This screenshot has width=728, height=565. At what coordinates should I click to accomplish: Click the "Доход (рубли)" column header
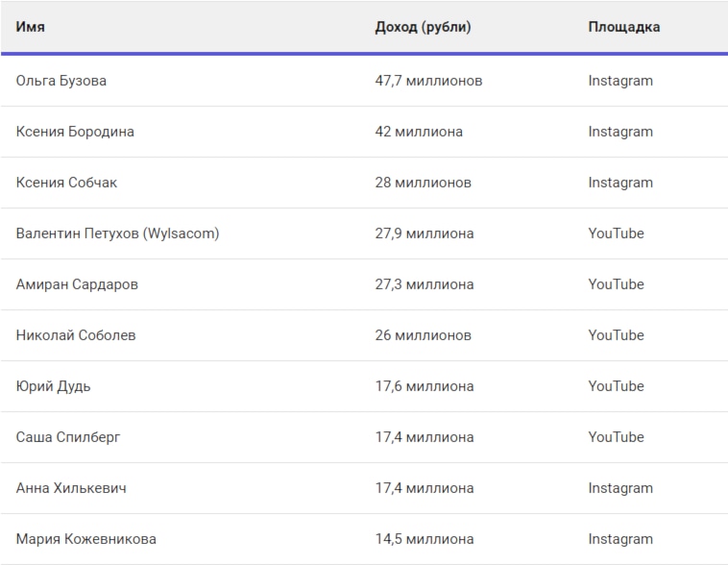pos(423,27)
